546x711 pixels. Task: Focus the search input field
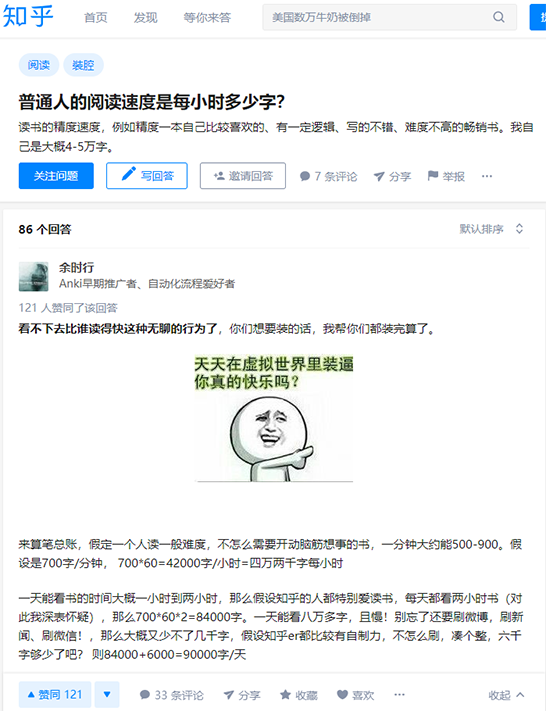tap(377, 17)
